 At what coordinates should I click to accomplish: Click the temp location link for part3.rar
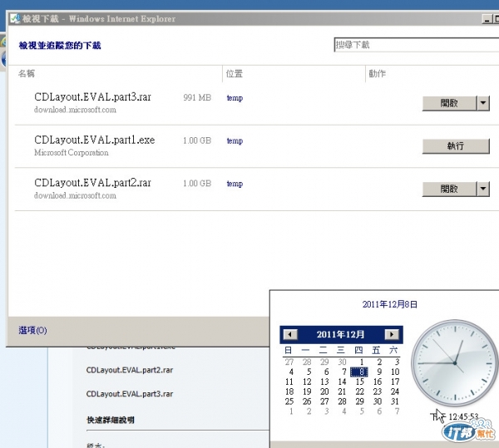(x=235, y=98)
